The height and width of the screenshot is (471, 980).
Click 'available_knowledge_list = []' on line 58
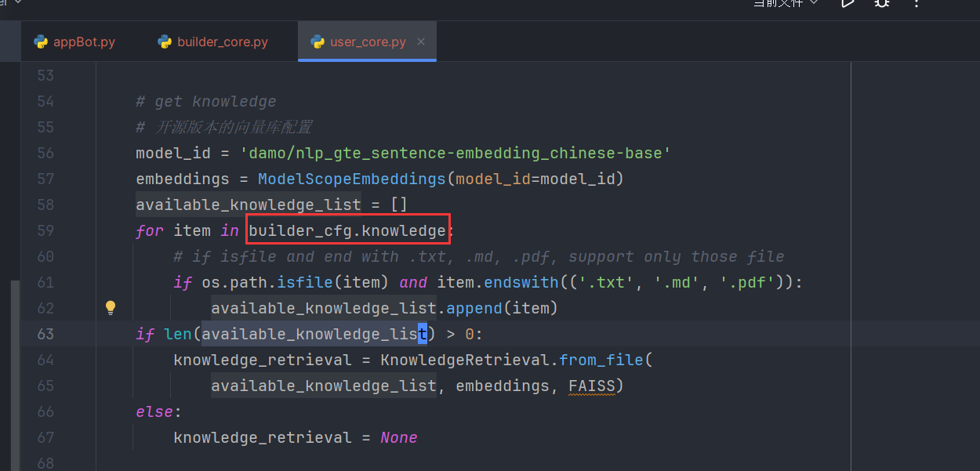coord(272,205)
